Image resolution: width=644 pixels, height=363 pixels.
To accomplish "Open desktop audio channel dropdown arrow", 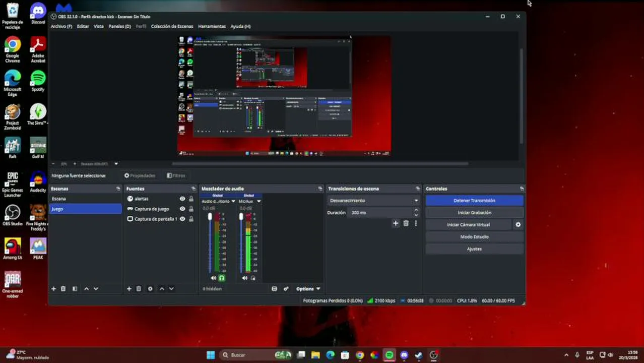I will (233, 201).
